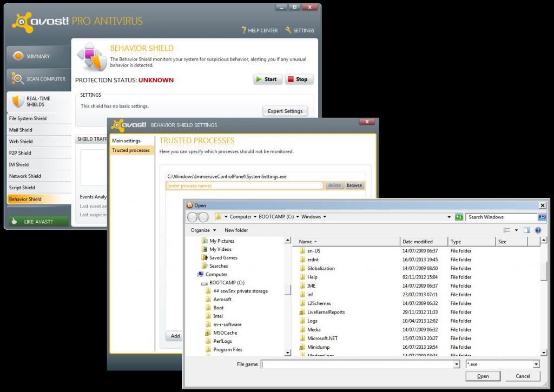
Task: Click the search magnifier icon in Open dialog
Action: coord(542,217)
